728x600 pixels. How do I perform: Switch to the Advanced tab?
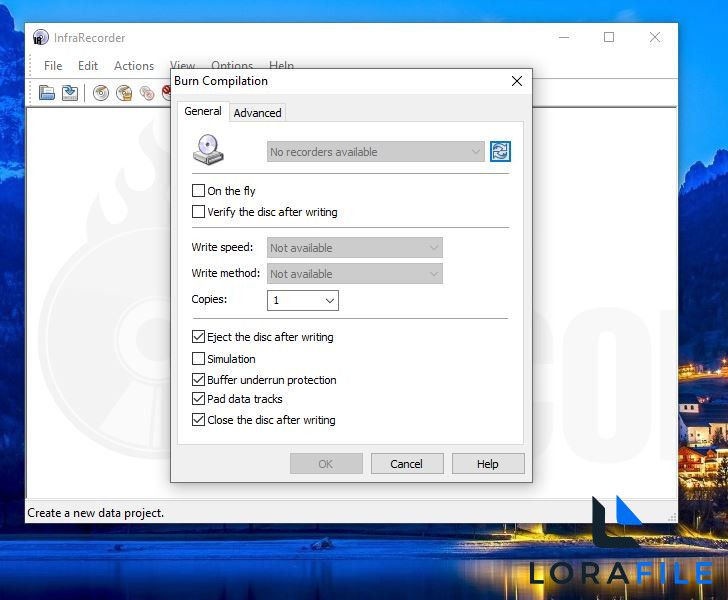click(257, 113)
